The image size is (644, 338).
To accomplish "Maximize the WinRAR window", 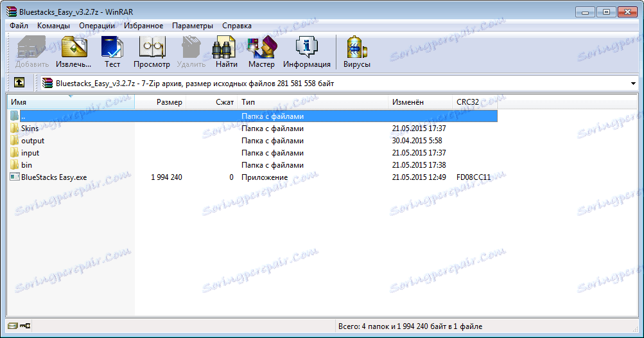I will pyautogui.click(x=606, y=12).
